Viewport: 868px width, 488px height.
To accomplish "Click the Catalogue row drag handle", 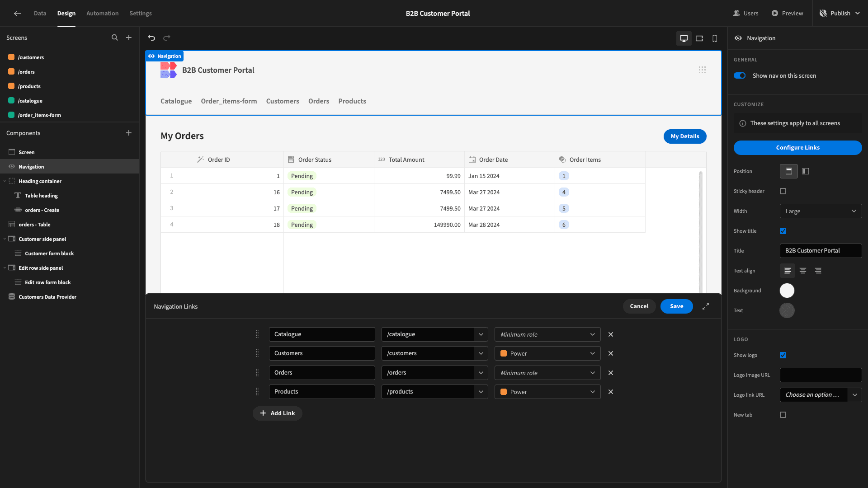I will pos(257,334).
